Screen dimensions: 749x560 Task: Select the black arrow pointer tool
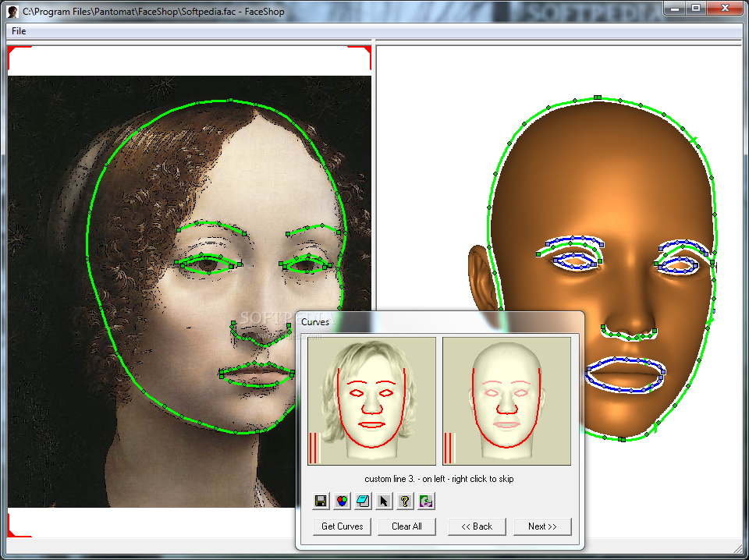tap(384, 501)
